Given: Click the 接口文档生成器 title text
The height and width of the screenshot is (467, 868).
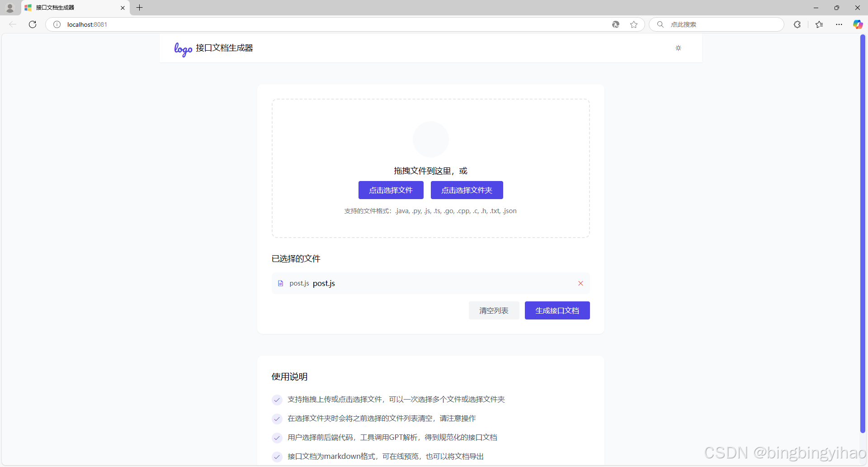Looking at the screenshot, I should 224,48.
